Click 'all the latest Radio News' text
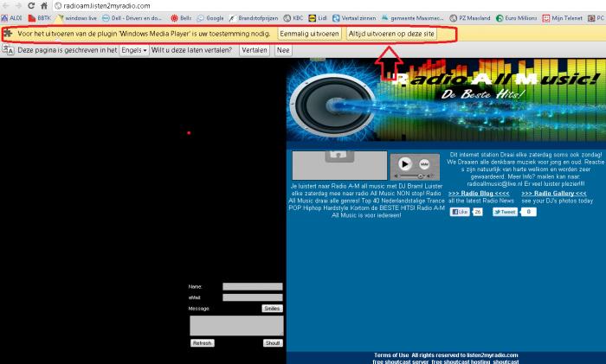The image size is (606, 364). 481,201
